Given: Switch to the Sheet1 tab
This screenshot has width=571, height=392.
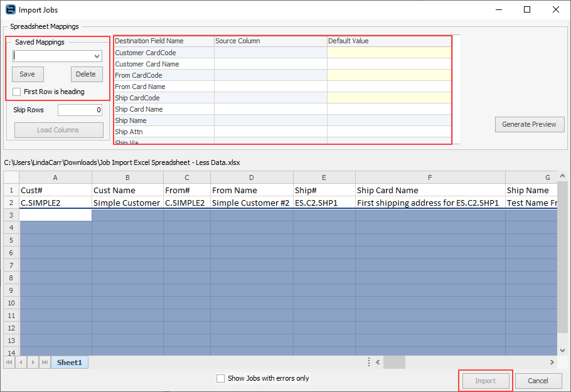Looking at the screenshot, I should tap(70, 362).
